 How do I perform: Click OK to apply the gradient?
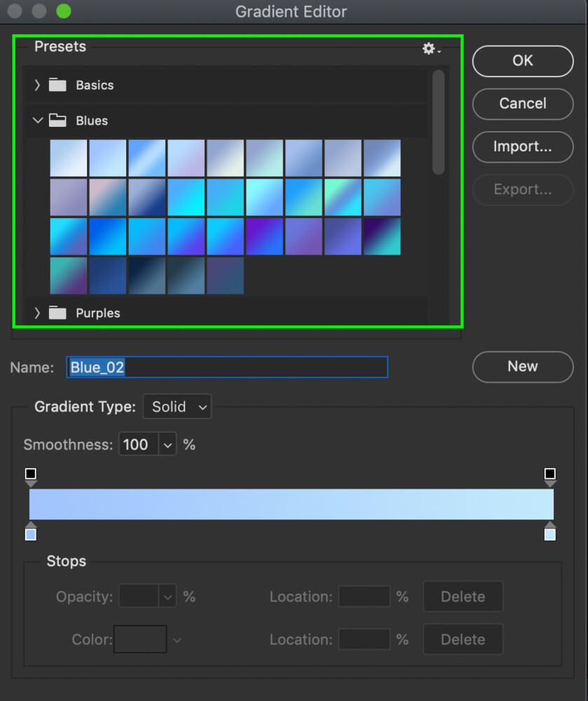(x=523, y=61)
